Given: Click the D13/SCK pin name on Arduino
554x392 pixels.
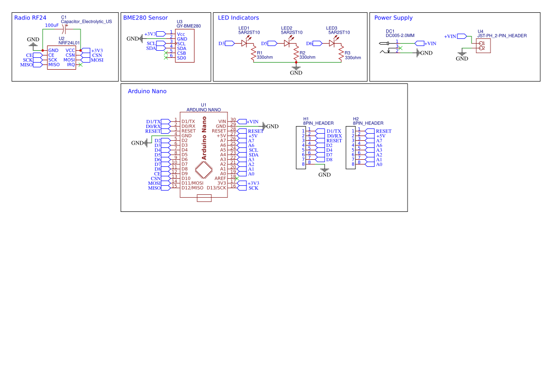Looking at the screenshot, I should click(216, 188).
